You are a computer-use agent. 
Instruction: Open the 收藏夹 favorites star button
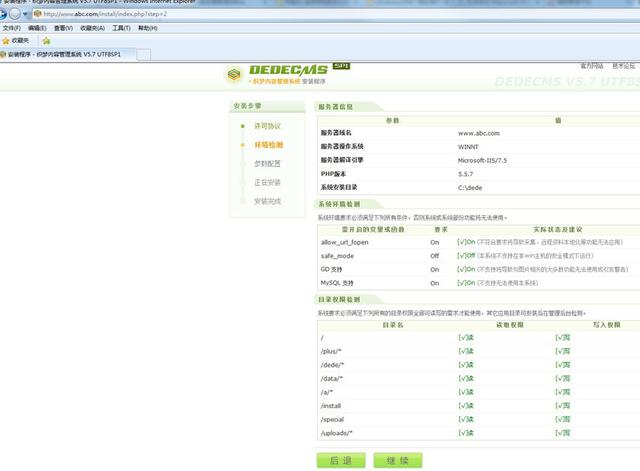point(16,41)
